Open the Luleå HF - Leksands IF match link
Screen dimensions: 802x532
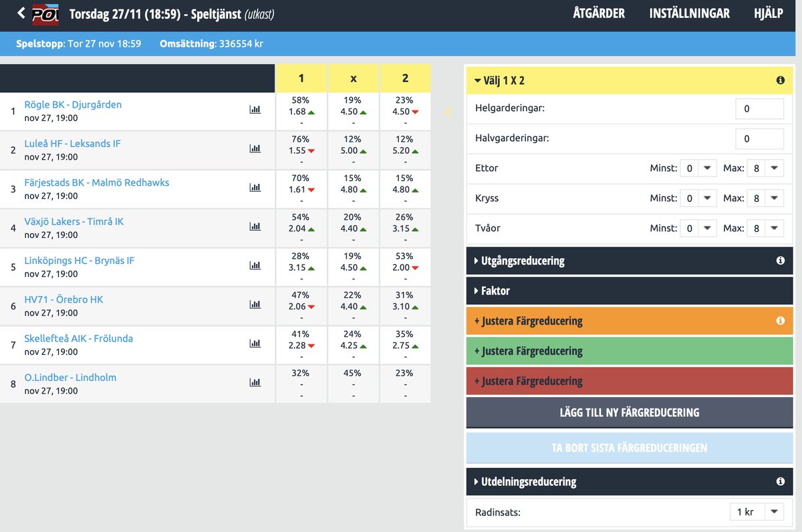(x=72, y=144)
